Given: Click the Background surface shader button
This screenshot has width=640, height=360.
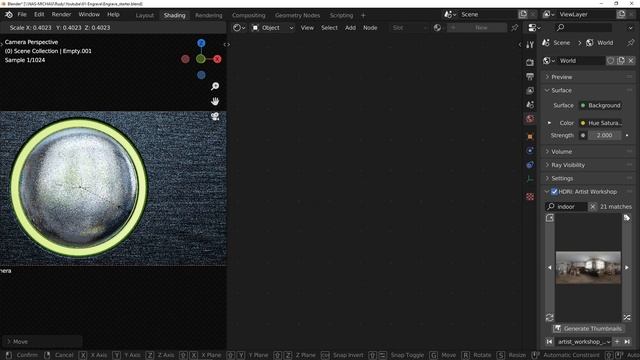Looking at the screenshot, I should coord(600,105).
